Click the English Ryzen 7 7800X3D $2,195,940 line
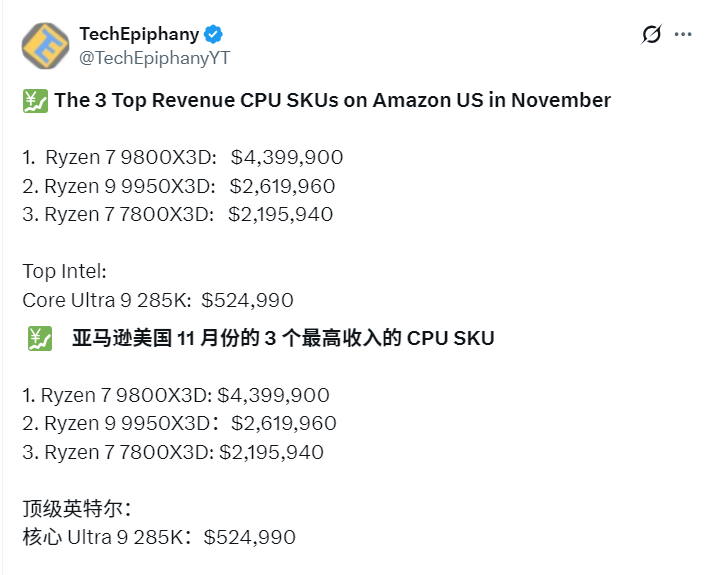This screenshot has width=710, height=575. click(x=178, y=214)
